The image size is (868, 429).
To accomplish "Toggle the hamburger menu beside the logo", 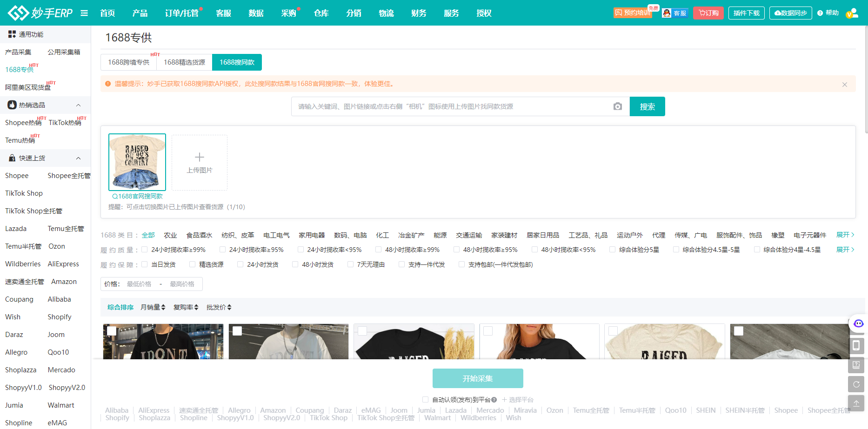I will (x=84, y=13).
